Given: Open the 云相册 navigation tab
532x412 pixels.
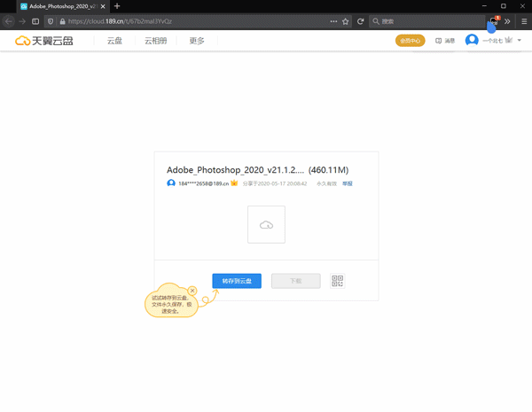Looking at the screenshot, I should click(x=155, y=41).
